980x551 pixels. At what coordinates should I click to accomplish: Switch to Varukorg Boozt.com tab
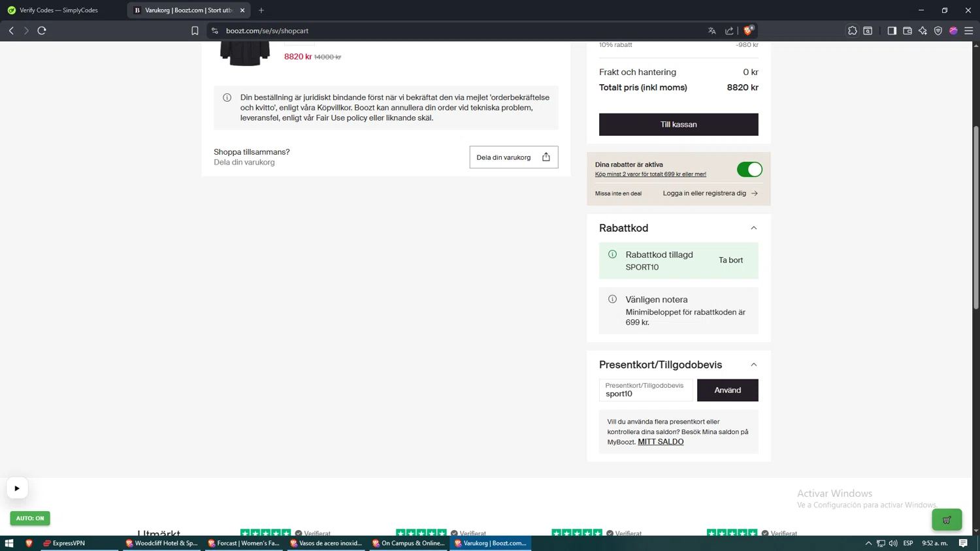coord(188,10)
